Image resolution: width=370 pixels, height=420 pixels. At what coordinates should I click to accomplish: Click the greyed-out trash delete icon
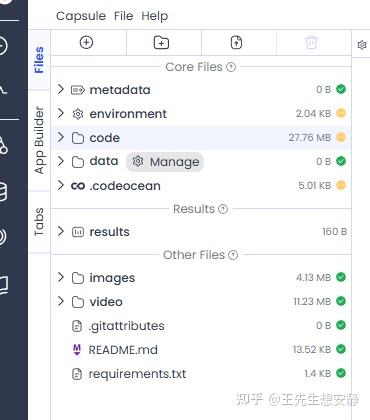311,43
